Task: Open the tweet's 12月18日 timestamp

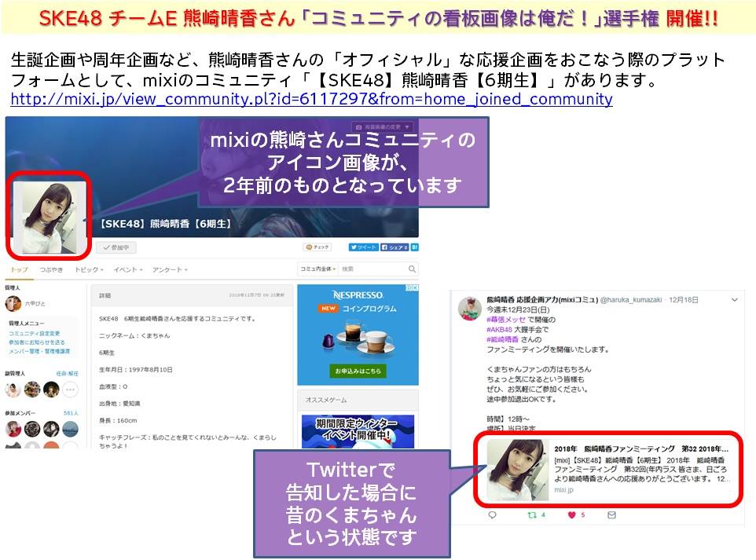Action: tap(684, 300)
